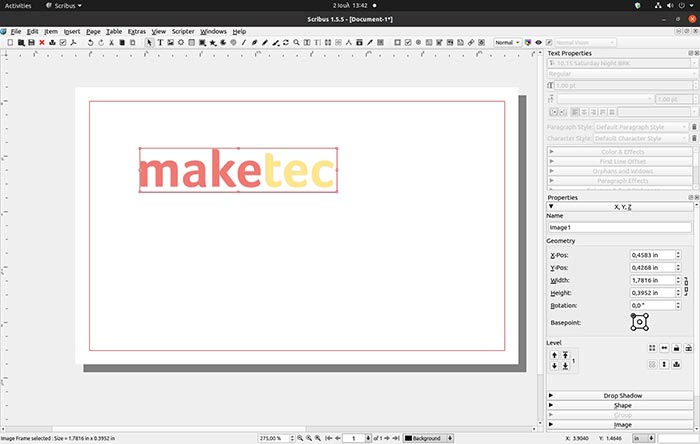Select the Eye Dropper tool
Screen dimensions: 700x444
[x=370, y=42]
